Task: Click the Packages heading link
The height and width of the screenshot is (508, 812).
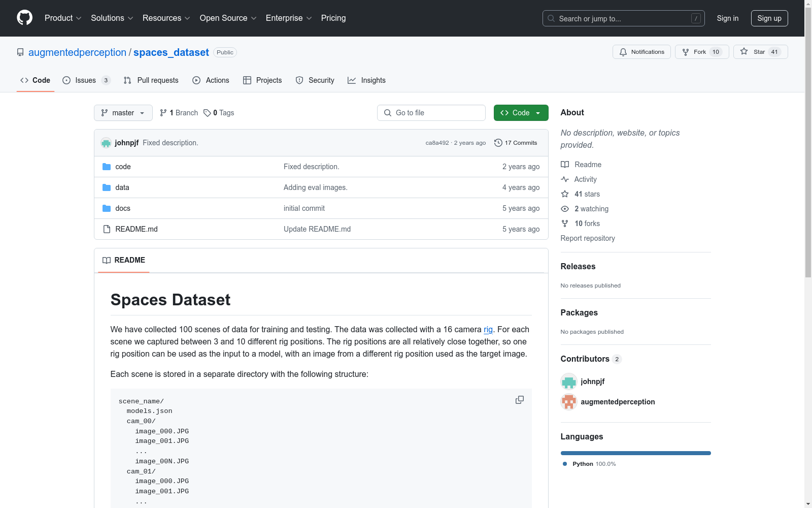Action: click(579, 312)
